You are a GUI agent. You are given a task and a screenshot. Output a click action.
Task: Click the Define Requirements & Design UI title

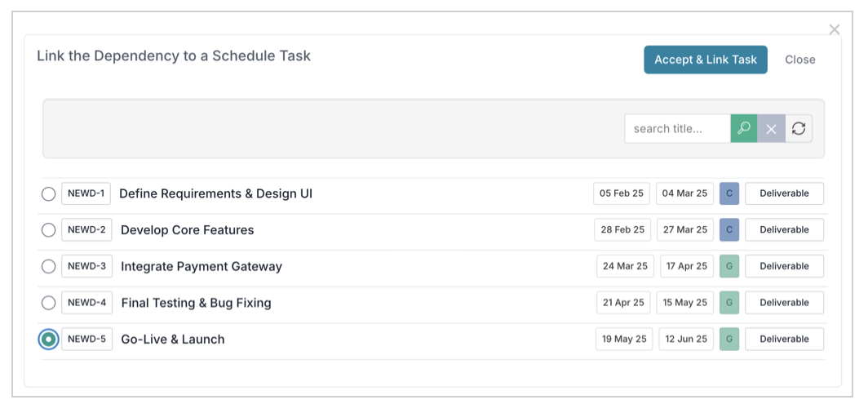(x=216, y=193)
